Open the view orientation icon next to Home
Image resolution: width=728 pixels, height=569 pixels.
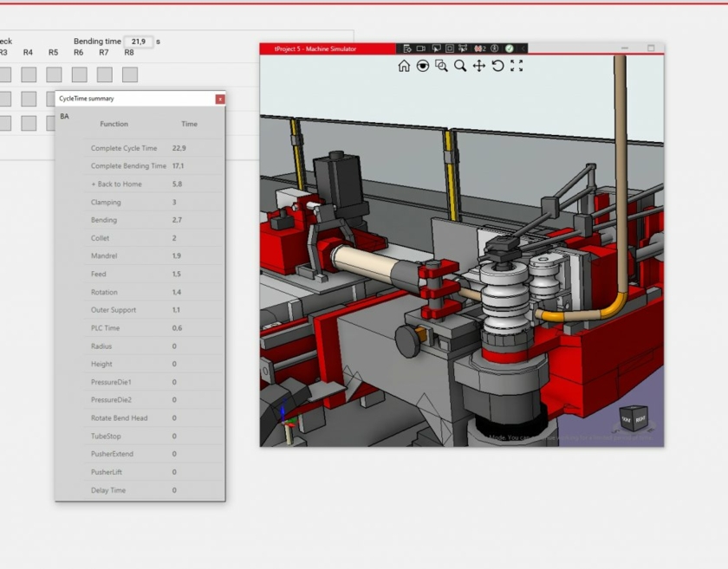423,66
